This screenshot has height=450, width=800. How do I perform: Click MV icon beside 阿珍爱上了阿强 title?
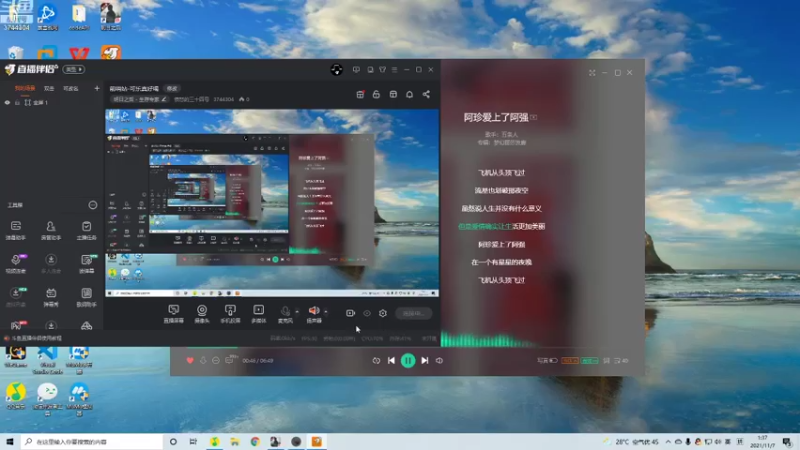point(533,117)
